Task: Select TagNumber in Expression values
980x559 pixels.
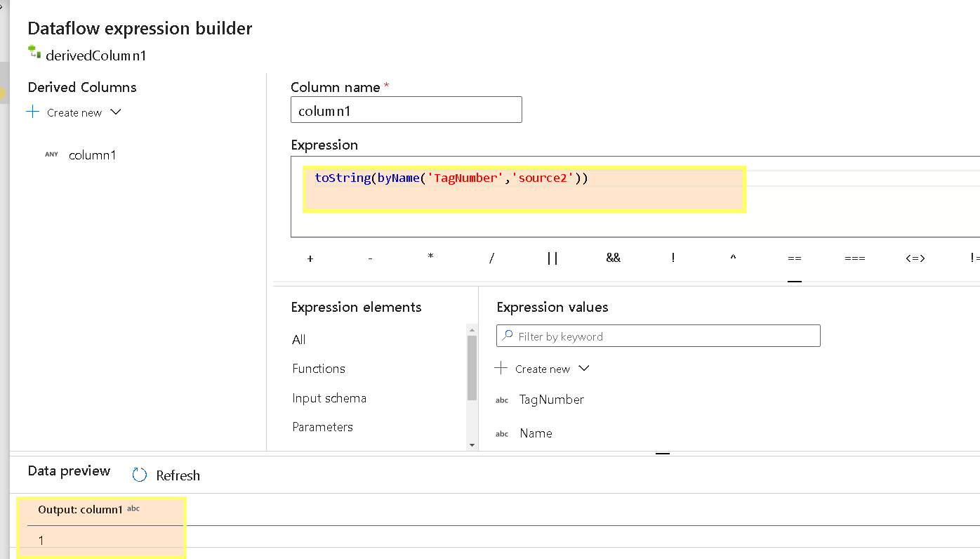Action: [x=552, y=400]
